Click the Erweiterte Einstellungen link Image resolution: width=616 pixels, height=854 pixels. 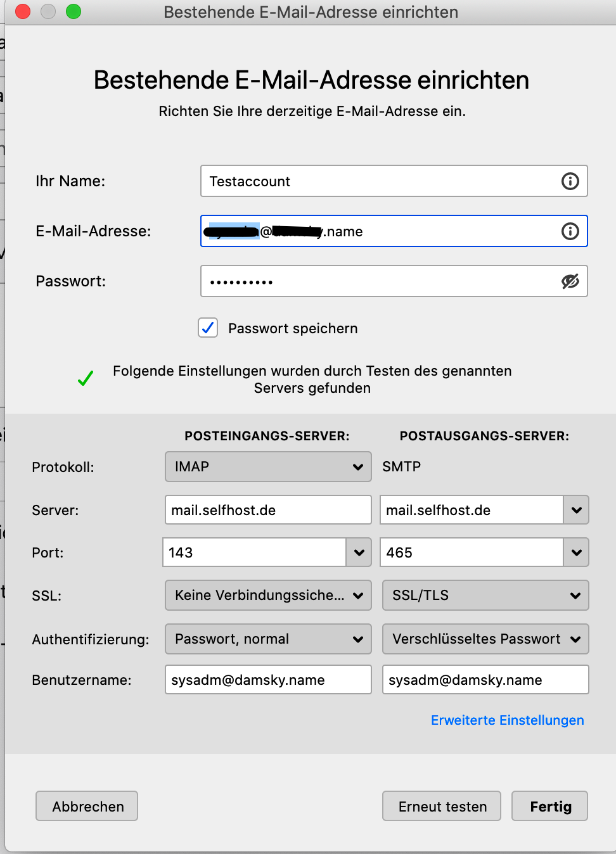(x=507, y=720)
